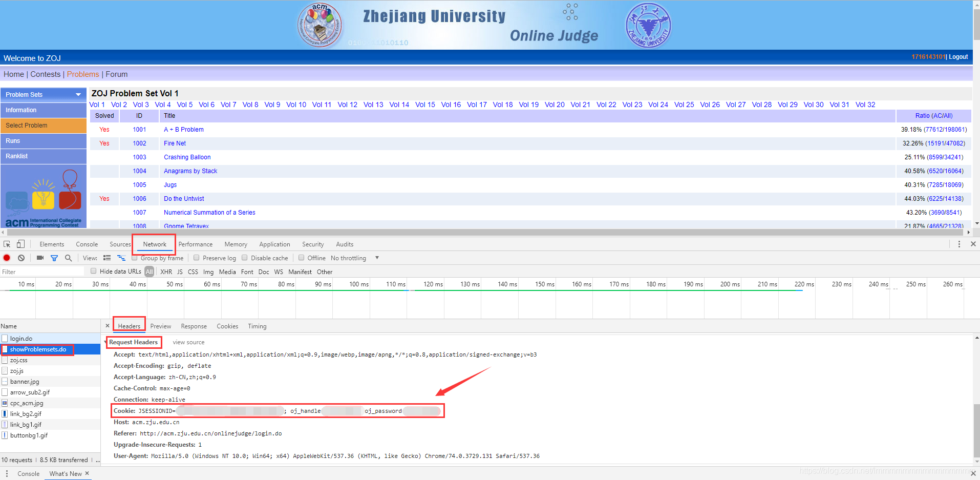Screen dimensions: 980x480
Task: Click the ACM ICPC logo in the banner
Action: [x=320, y=25]
